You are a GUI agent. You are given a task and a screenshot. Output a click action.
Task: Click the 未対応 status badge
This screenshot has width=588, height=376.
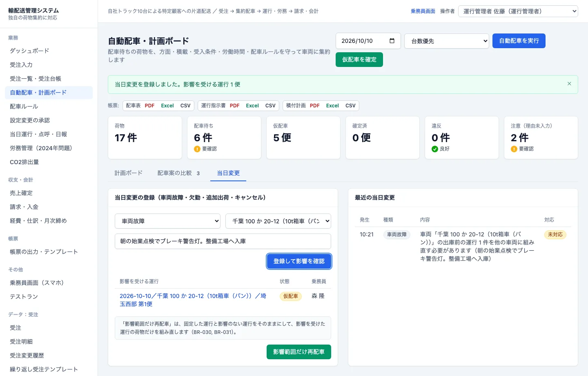[x=555, y=235]
